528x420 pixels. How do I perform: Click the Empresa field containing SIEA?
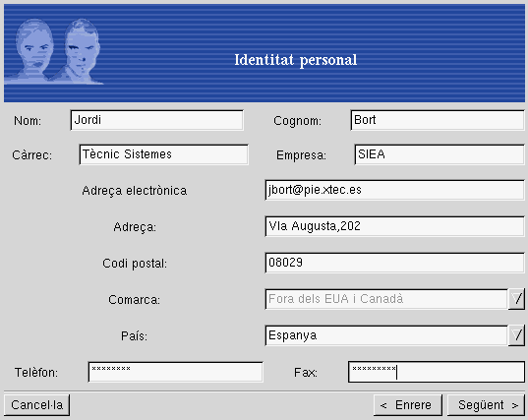pyautogui.click(x=440, y=154)
